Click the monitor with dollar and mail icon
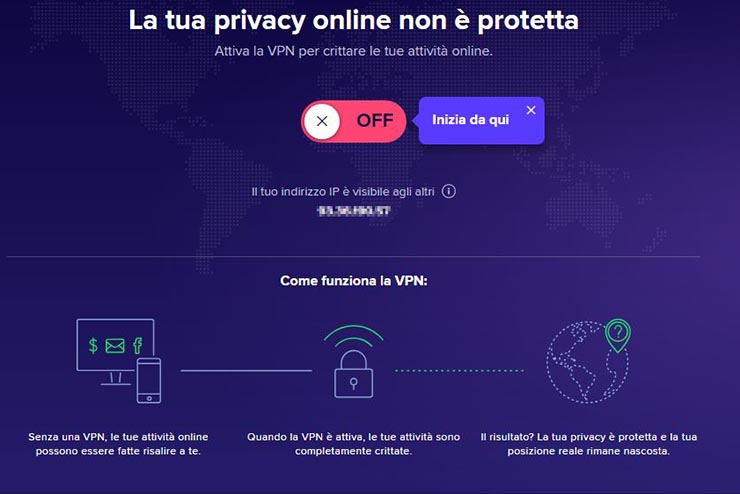Viewport: 740px width, 494px height. coord(114,348)
